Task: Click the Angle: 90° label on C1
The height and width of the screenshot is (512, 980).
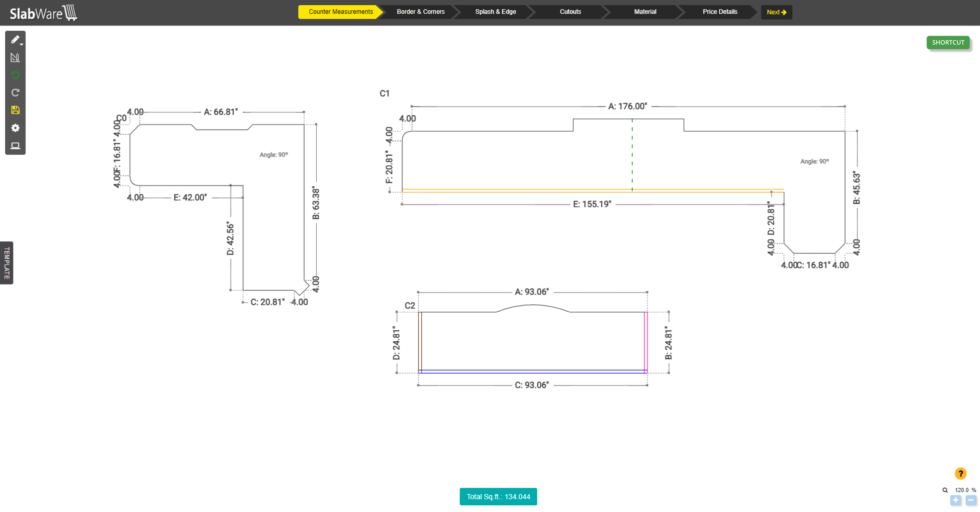Action: (814, 162)
